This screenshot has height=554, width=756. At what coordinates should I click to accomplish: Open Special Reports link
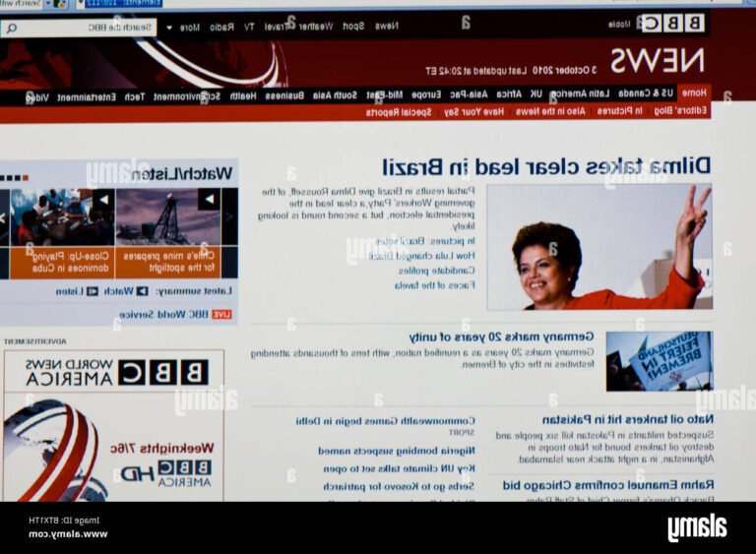[x=399, y=113]
